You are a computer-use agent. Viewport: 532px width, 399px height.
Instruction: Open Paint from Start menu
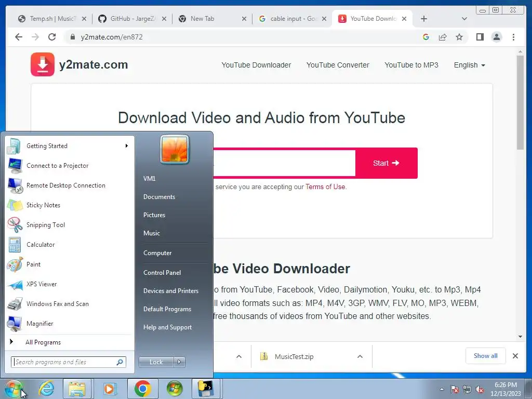70,264
